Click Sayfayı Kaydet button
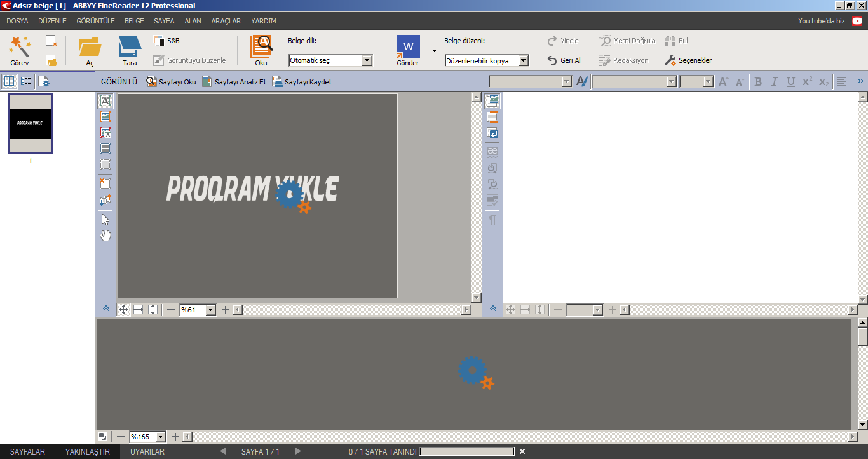868x459 pixels. click(302, 82)
